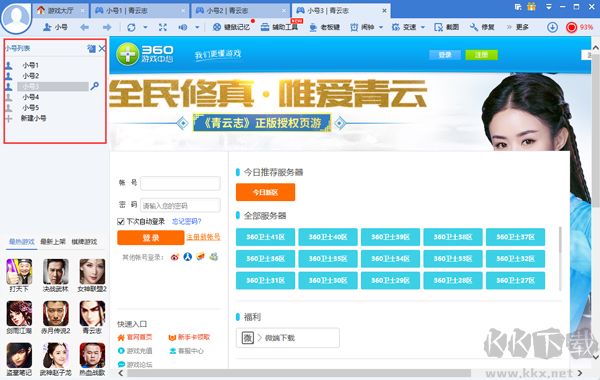The width and height of the screenshot is (600, 380).
Task: Go back with the left arrow icon
Action: coord(85,27)
